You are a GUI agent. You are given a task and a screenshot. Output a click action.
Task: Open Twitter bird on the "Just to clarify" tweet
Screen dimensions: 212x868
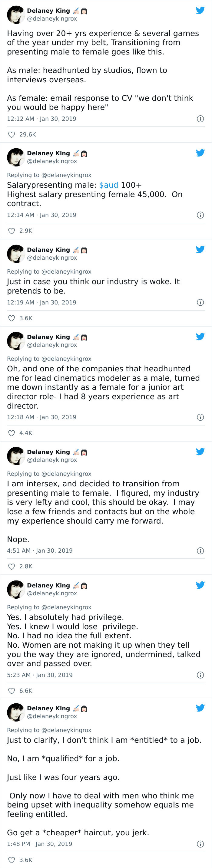[x=200, y=708]
